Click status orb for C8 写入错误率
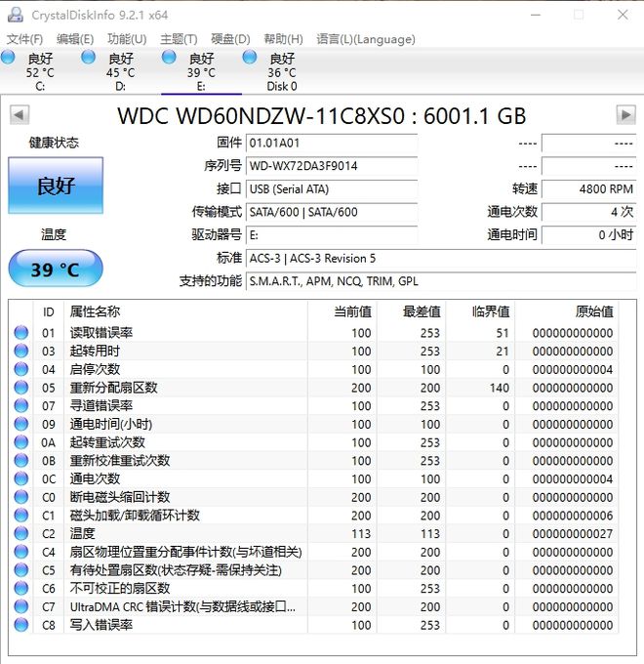 tap(21, 625)
